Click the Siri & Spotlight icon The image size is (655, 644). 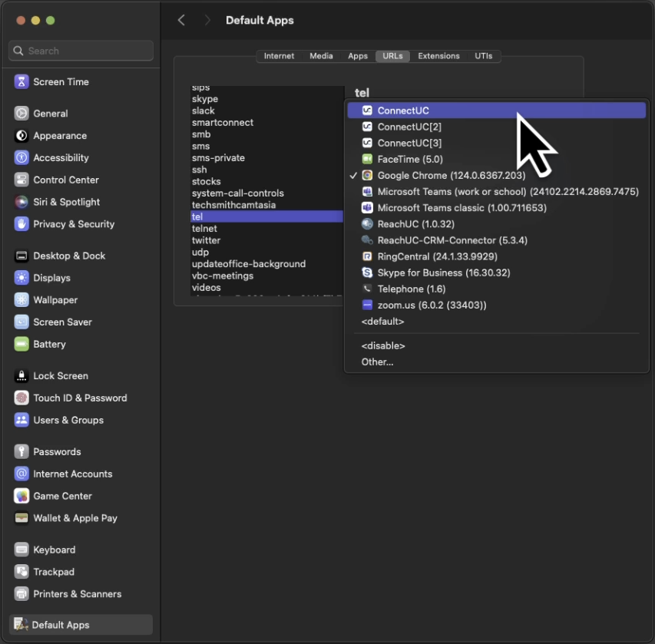(x=22, y=202)
